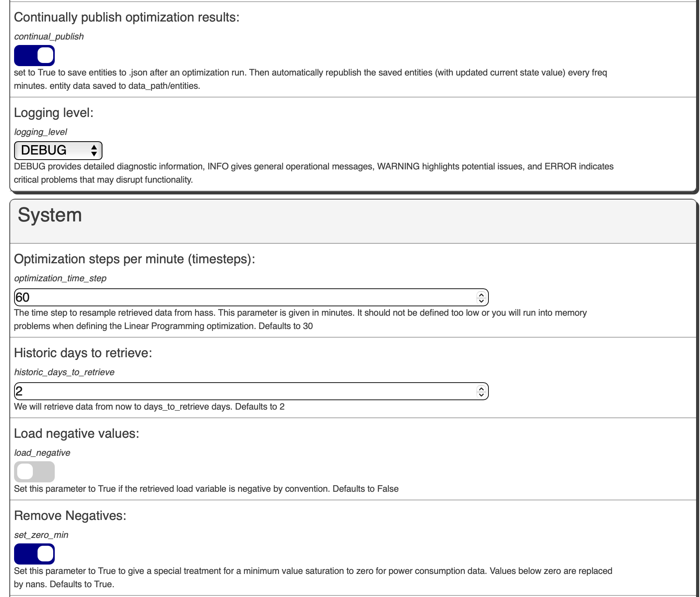Click the historic_days_to_retrieve number field
Image resolution: width=700 pixels, height=597 pixels.
(251, 391)
